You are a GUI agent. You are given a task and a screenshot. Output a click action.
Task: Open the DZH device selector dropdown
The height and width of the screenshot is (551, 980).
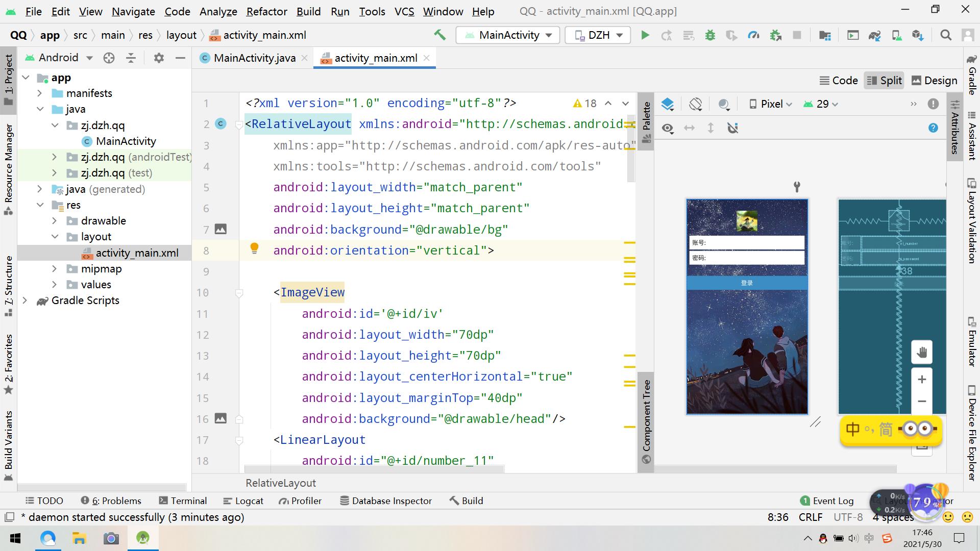pyautogui.click(x=598, y=35)
